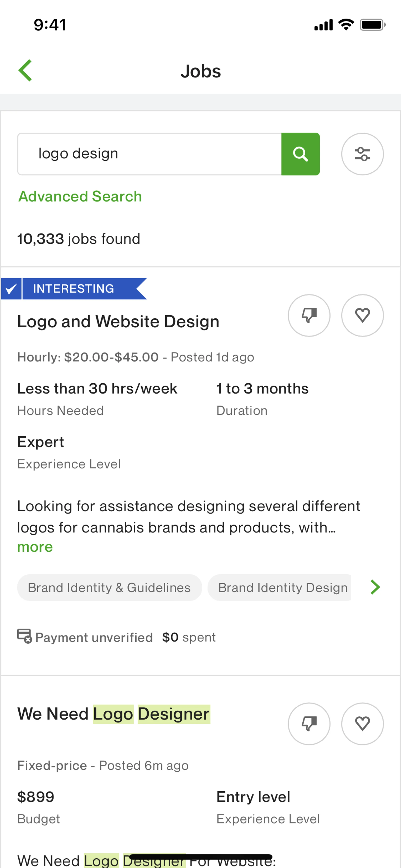401x868 pixels.
Task: Favorite the We Need Logo Designer job
Action: click(362, 724)
